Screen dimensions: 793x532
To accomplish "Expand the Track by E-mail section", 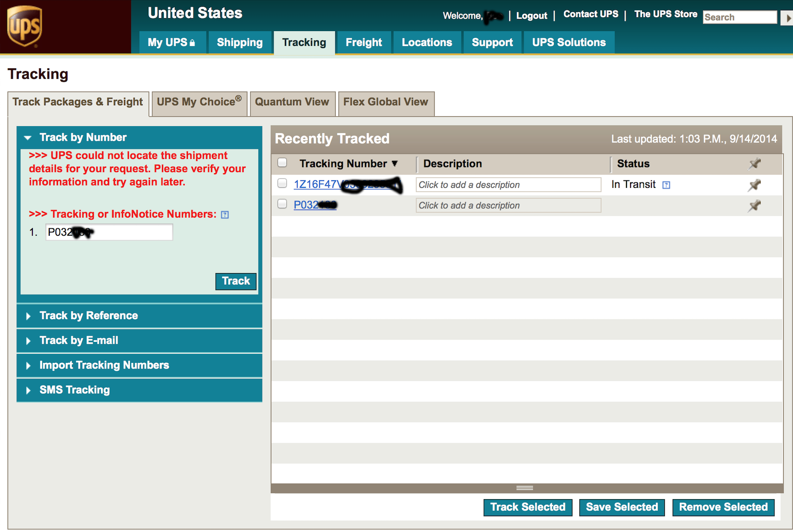I will click(139, 341).
